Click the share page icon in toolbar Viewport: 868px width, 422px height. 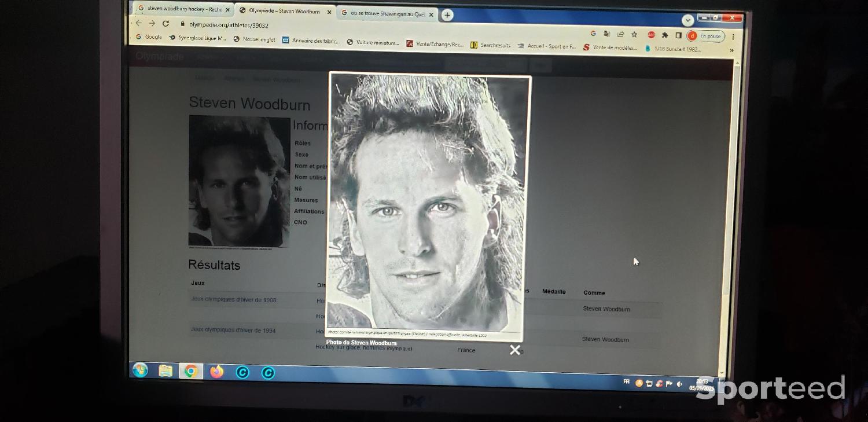pyautogui.click(x=620, y=35)
